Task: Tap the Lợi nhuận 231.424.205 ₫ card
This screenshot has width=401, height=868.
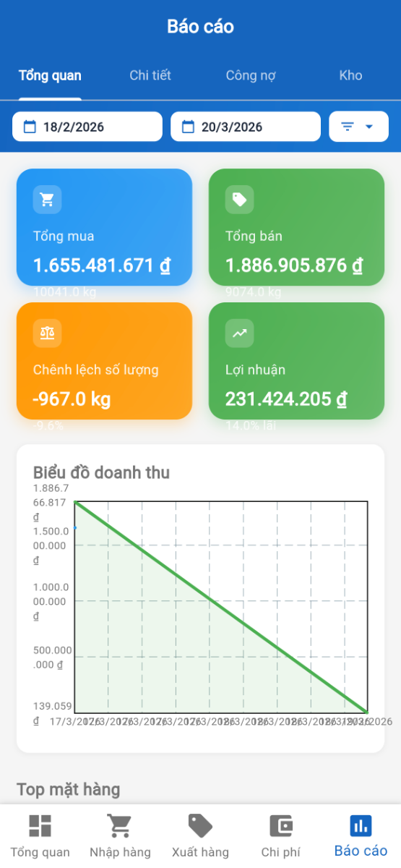Action: tap(296, 361)
